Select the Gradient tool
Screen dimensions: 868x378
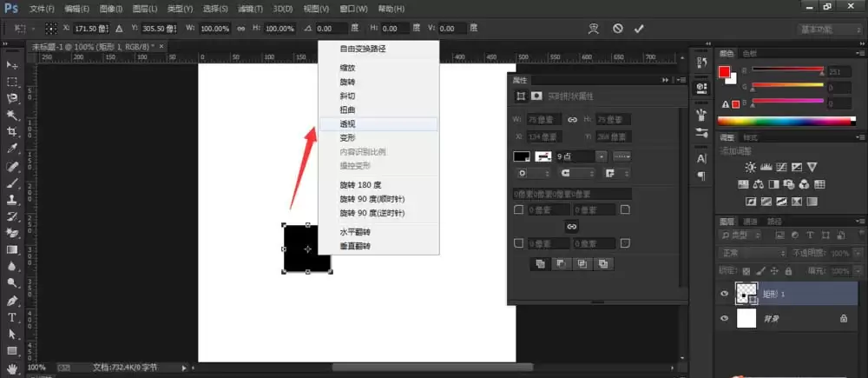coord(11,250)
